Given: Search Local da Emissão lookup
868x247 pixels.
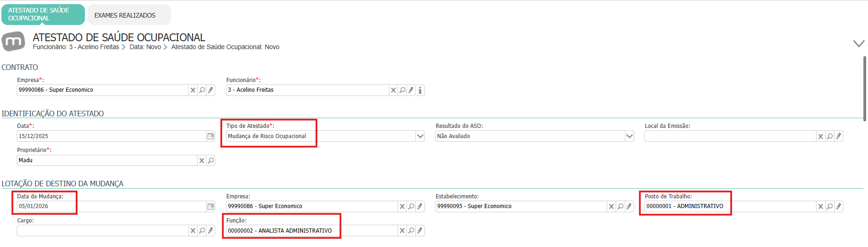Looking at the screenshot, I should pos(829,136).
